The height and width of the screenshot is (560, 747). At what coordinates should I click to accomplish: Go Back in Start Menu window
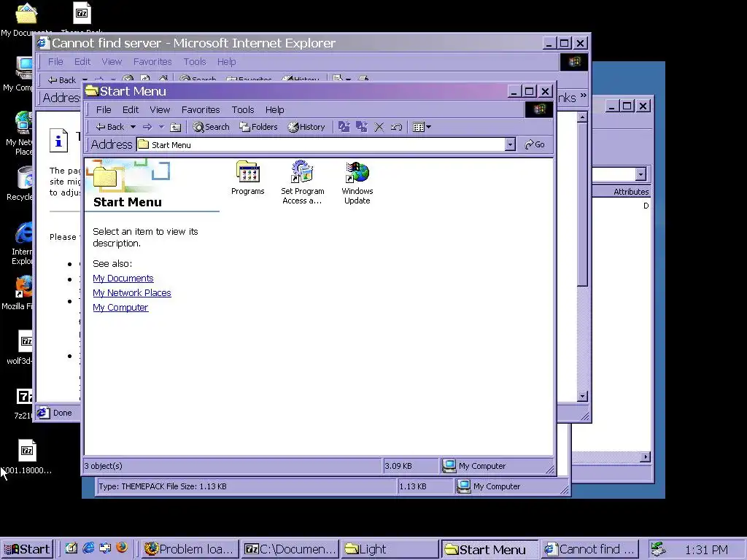pyautogui.click(x=110, y=127)
